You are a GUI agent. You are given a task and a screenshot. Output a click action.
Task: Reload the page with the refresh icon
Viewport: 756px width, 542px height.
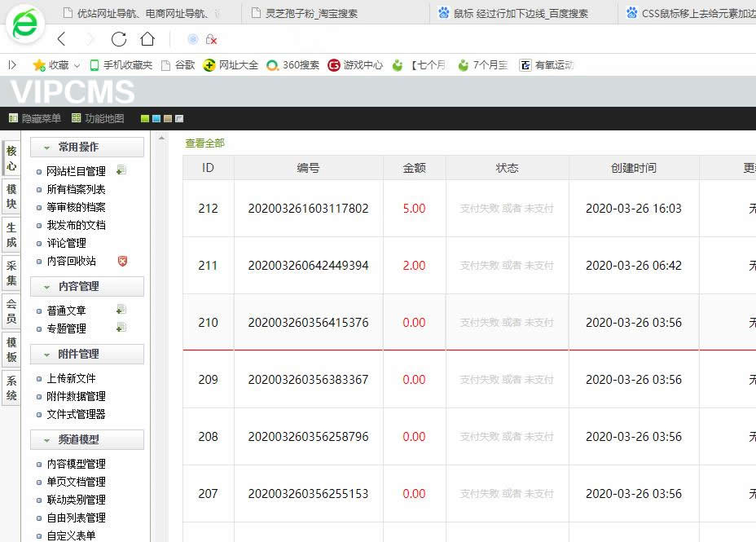(119, 39)
